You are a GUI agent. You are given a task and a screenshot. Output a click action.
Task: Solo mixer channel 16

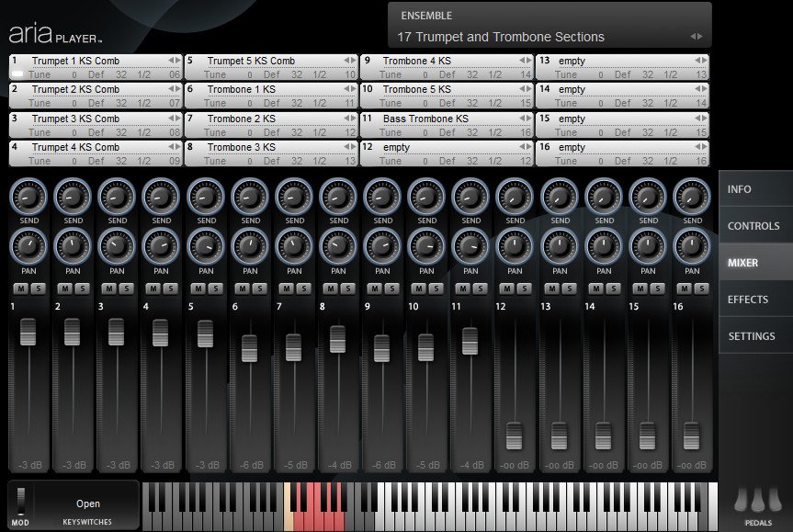(701, 289)
